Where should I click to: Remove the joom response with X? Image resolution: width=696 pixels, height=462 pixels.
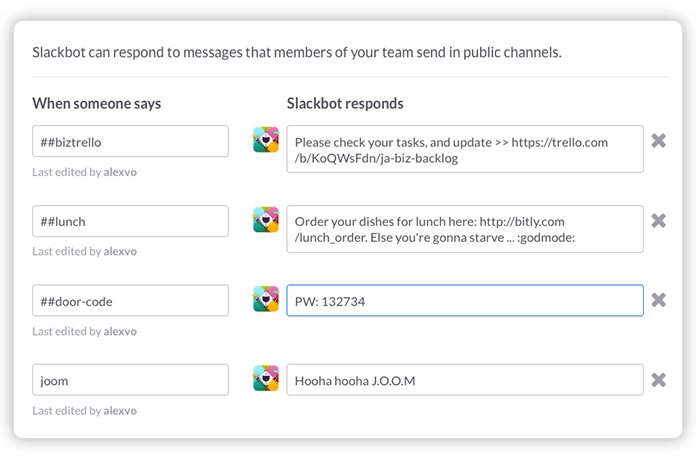click(658, 380)
